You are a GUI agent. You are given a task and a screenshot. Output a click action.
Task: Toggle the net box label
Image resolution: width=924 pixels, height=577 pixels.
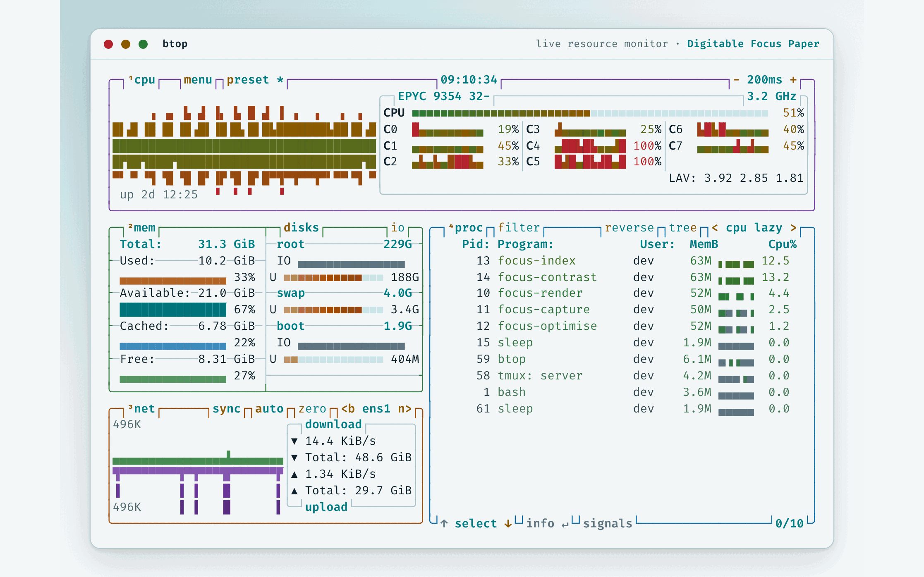tap(141, 409)
